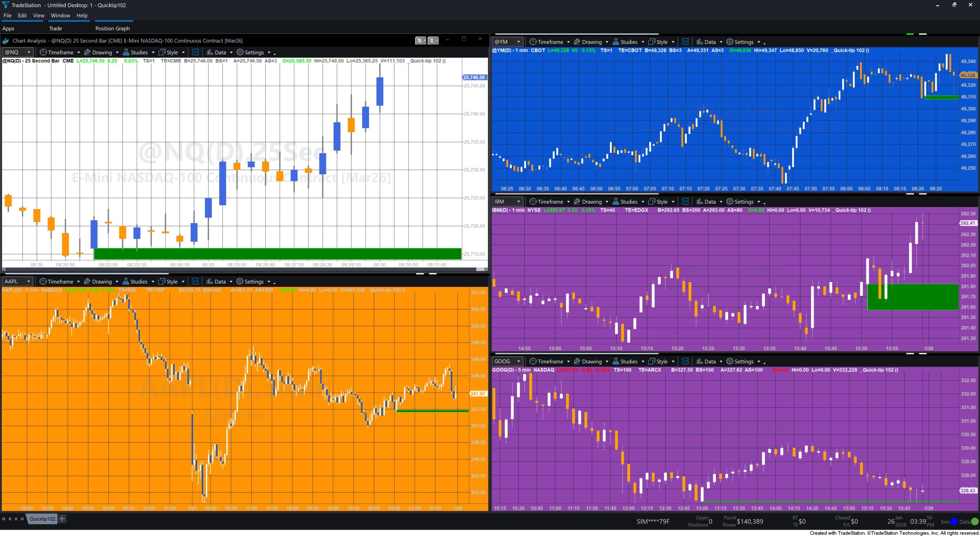
Task: Click the SIM****79F account label
Action: 653,521
